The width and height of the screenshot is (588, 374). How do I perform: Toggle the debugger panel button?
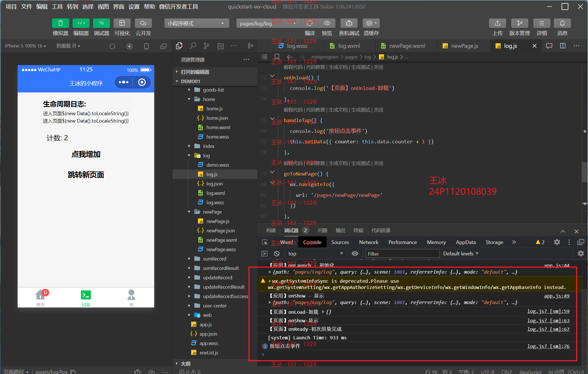coord(102,23)
